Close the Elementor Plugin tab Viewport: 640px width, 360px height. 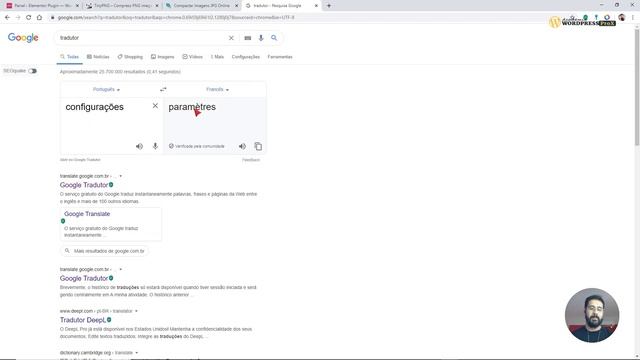[77, 6]
